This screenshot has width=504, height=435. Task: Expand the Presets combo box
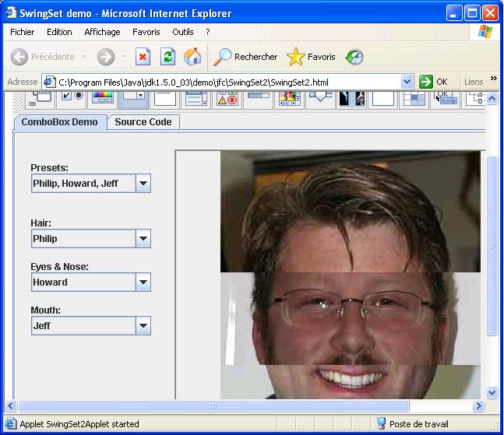pos(143,184)
